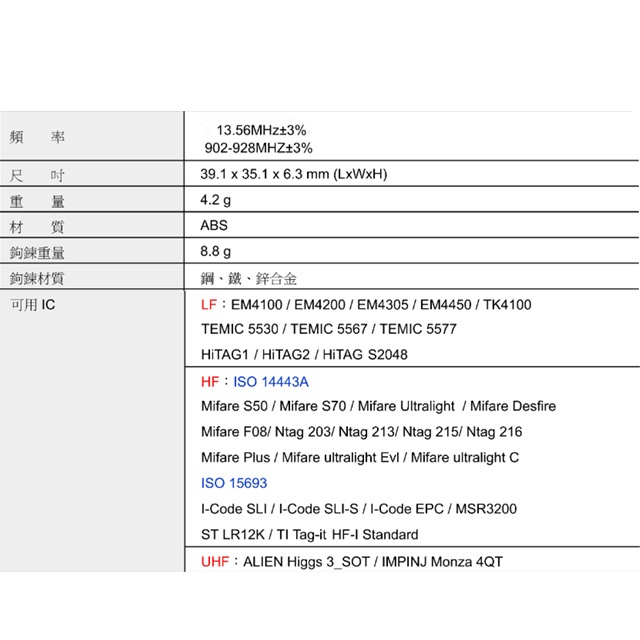Select Mifare S50 text
Screen dimensions: 640x640
234,406
